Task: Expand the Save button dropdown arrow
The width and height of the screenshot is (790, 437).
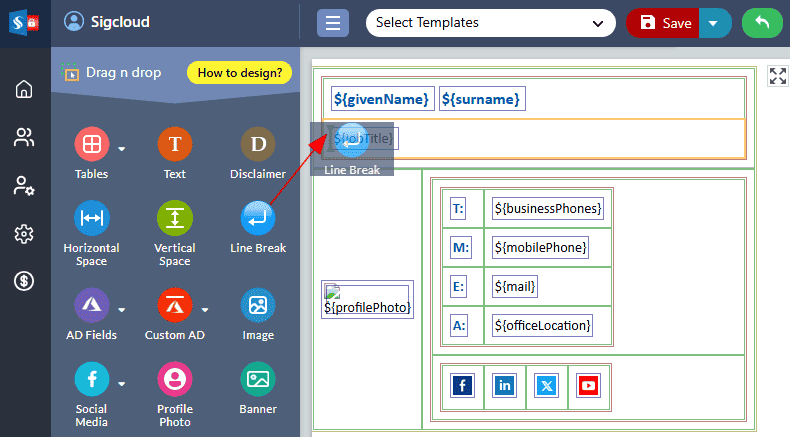Action: coord(714,23)
